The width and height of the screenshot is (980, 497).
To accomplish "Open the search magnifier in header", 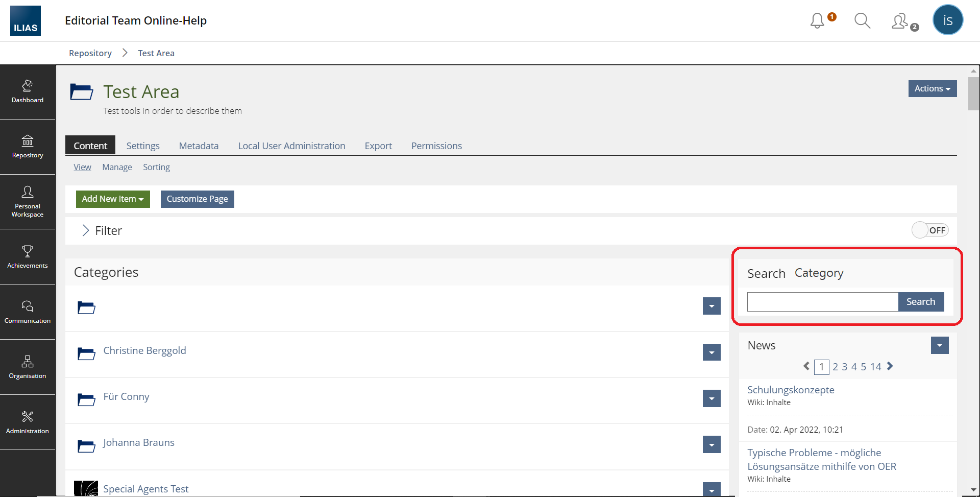I will click(x=862, y=21).
